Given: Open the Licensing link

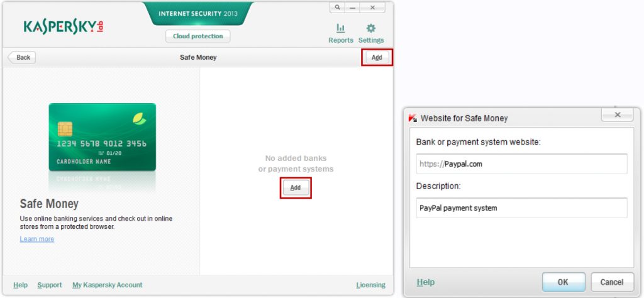Looking at the screenshot, I should 371,285.
